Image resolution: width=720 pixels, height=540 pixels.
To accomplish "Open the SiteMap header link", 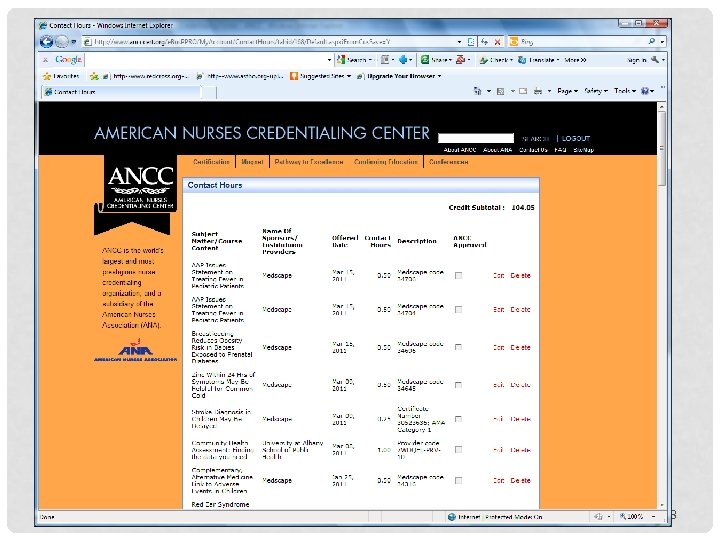I will 584,150.
